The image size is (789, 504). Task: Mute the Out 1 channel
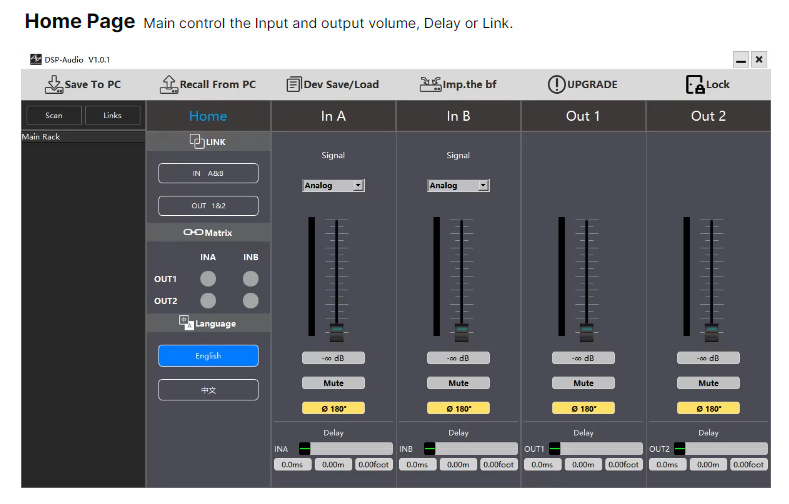583,383
